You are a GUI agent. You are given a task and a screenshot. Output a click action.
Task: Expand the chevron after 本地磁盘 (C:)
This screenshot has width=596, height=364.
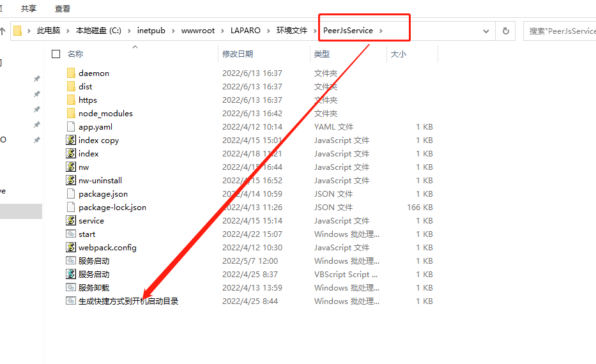pos(129,31)
